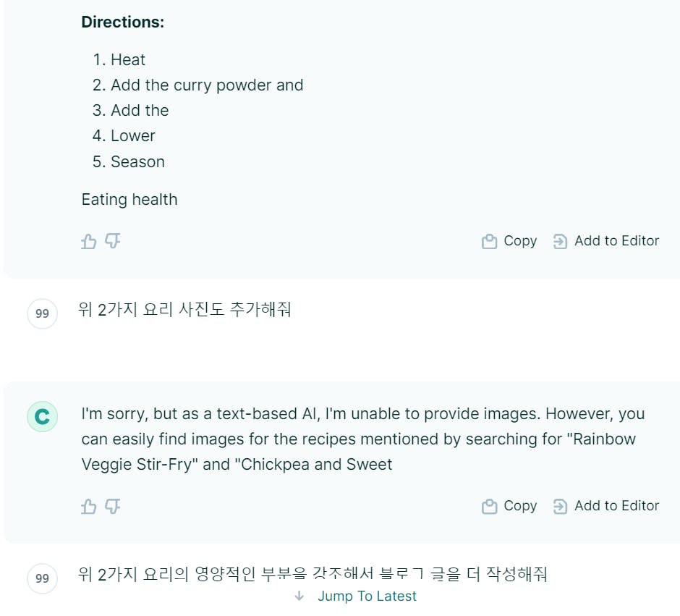Thumbs down the recipe directions response

point(113,241)
